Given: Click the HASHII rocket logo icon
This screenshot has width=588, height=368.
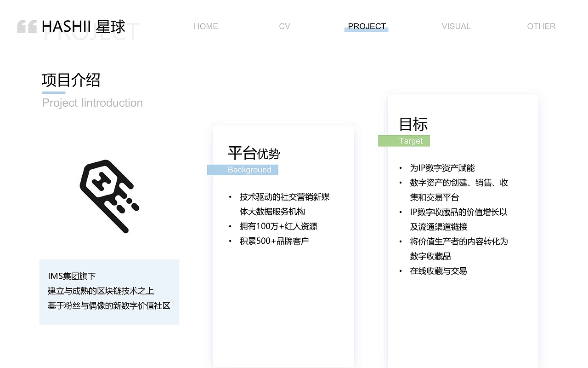Looking at the screenshot, I should 109,196.
